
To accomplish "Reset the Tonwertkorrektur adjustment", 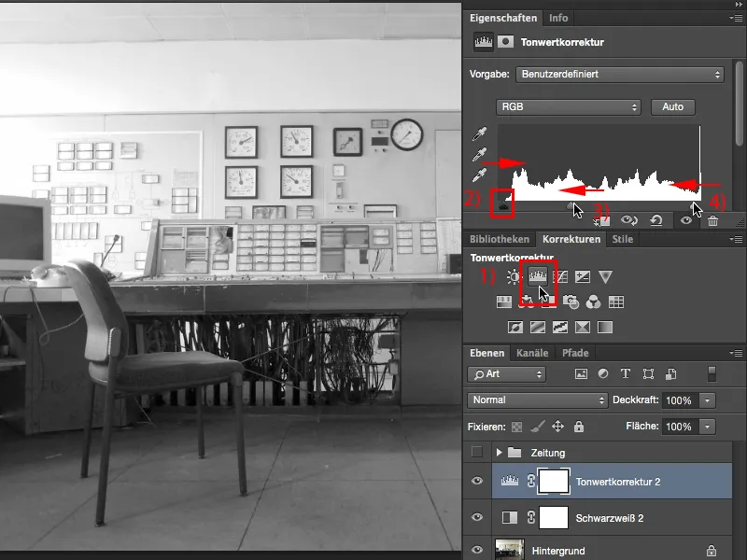I will 655,220.
